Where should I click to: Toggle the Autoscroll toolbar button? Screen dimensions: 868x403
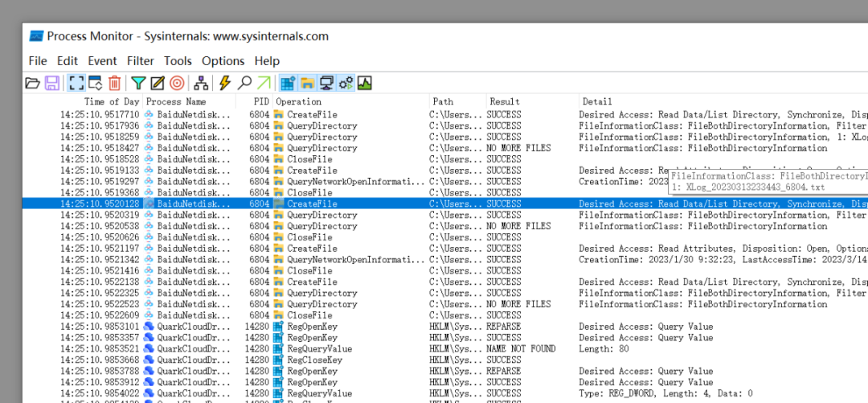tap(95, 83)
